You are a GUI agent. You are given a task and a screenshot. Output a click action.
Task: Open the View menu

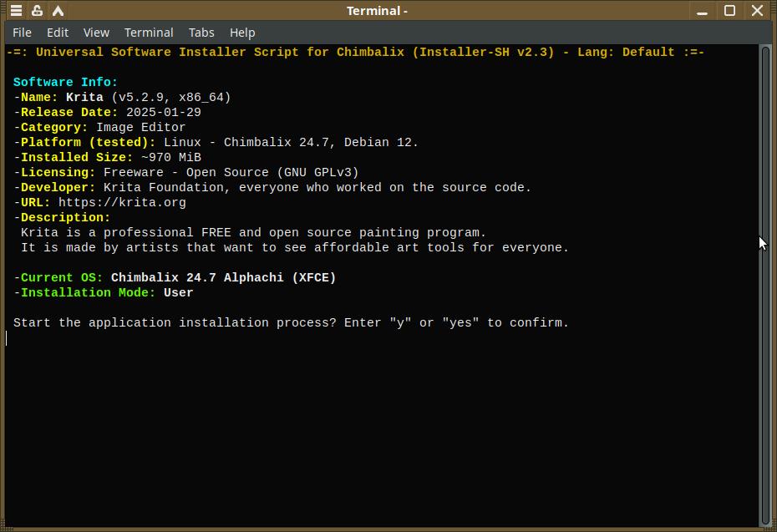tap(96, 33)
